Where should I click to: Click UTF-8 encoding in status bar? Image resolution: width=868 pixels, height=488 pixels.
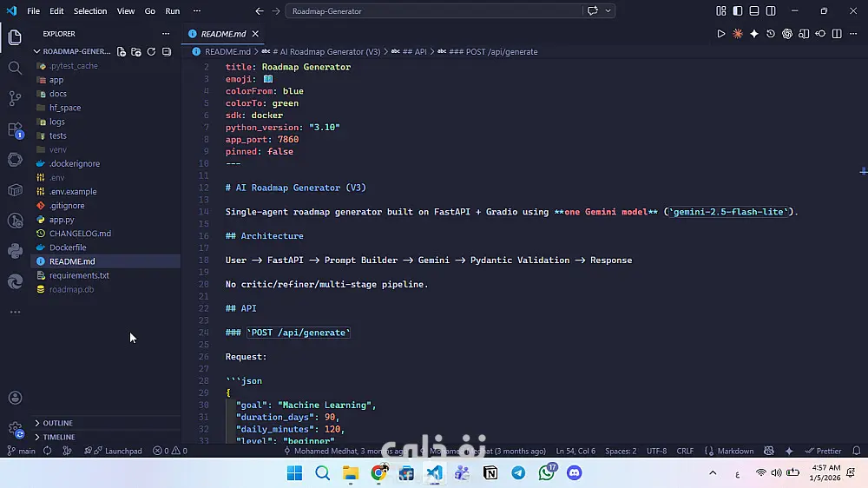click(x=656, y=451)
